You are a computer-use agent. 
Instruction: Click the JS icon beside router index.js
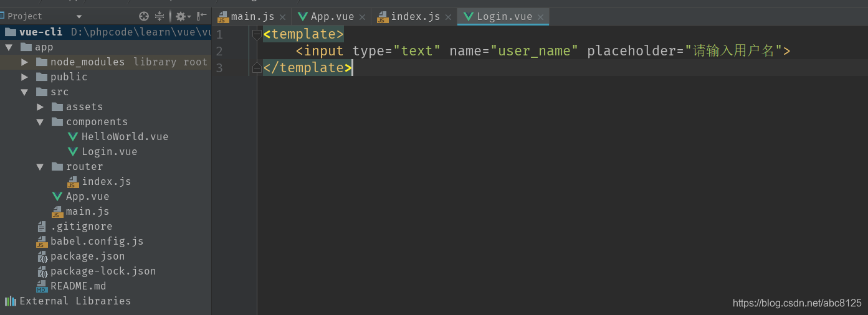(72, 181)
